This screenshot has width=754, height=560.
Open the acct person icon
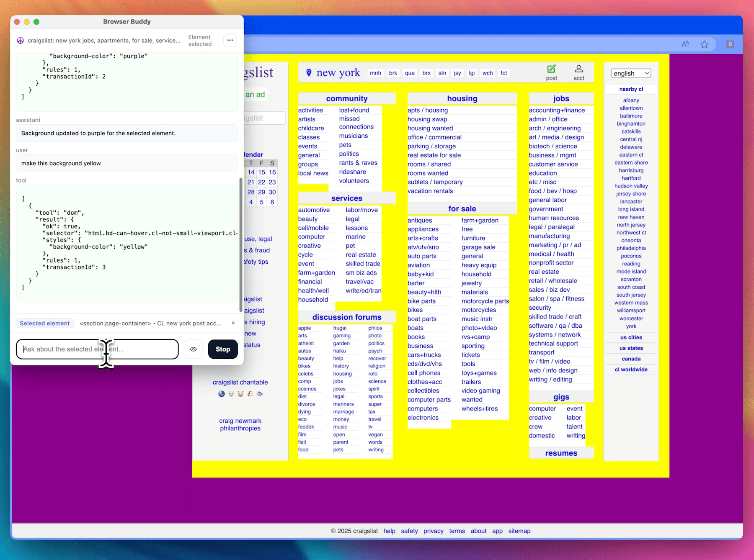coord(579,69)
